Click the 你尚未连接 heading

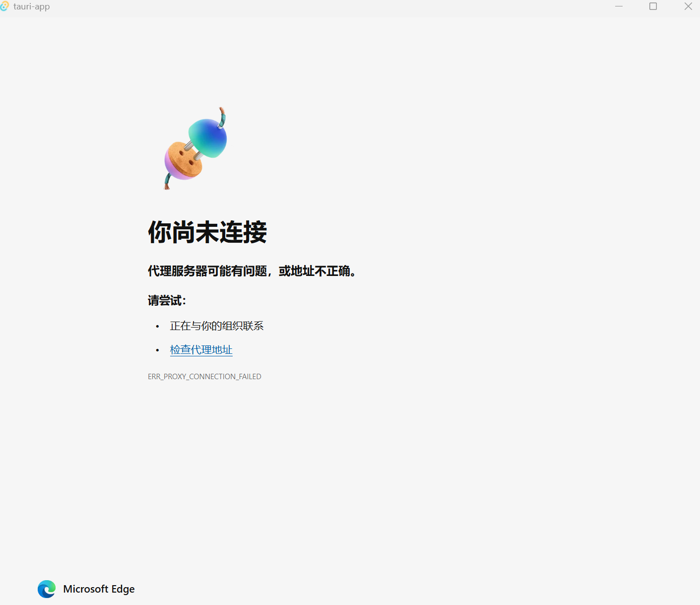tap(207, 232)
